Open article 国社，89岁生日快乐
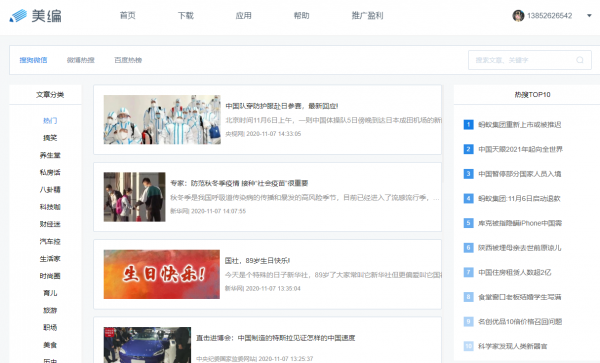Viewport: 600px width, 363px height. click(257, 260)
